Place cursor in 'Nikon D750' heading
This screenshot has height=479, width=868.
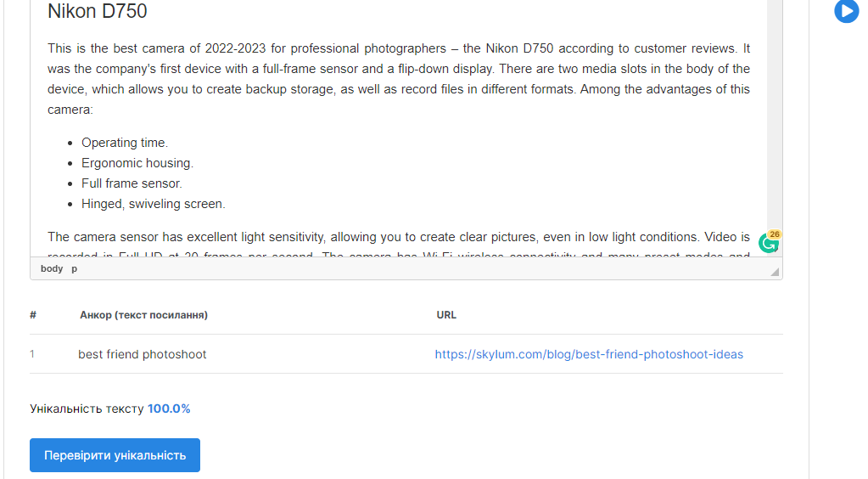98,11
